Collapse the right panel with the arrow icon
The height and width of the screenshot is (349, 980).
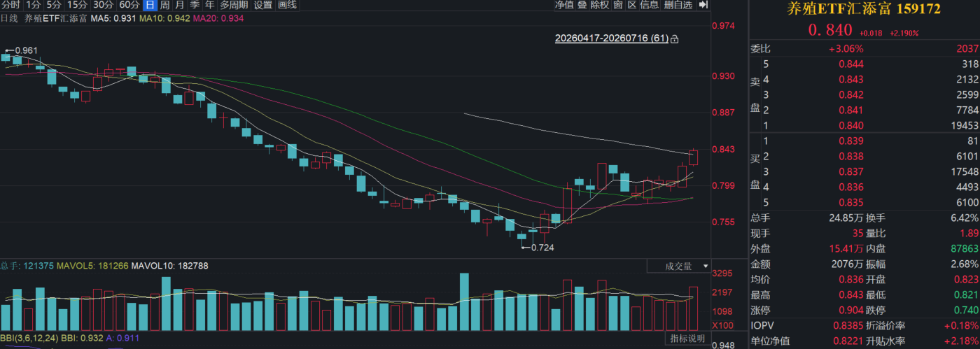703,5
